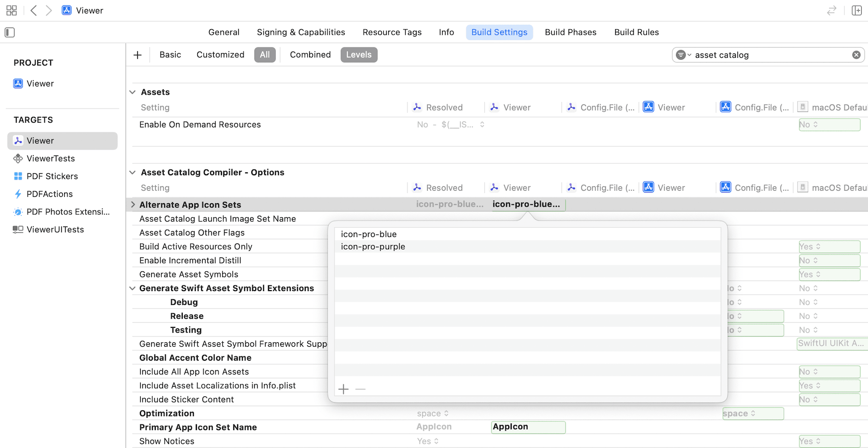Add an icon set with the plus button
The width and height of the screenshot is (868, 448).
pyautogui.click(x=343, y=389)
